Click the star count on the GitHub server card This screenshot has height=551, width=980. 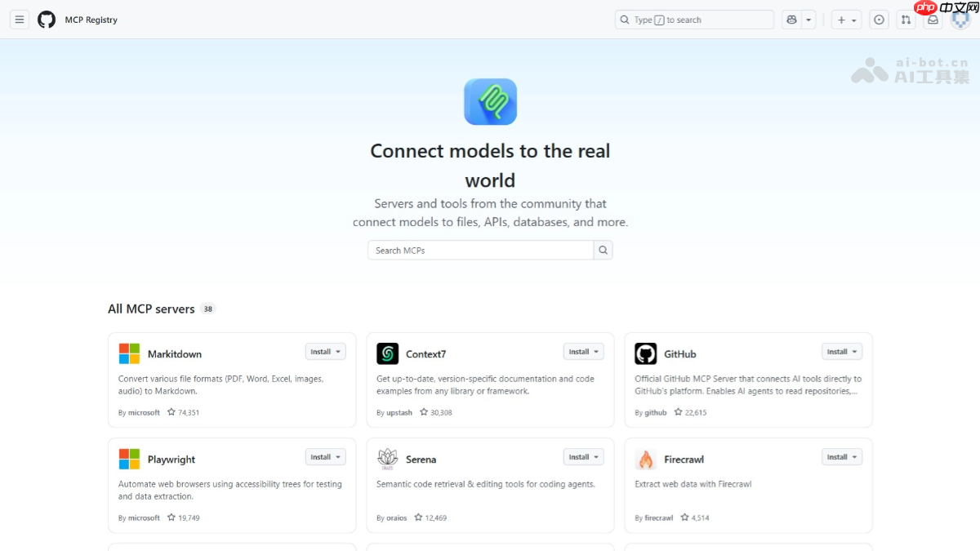(691, 412)
